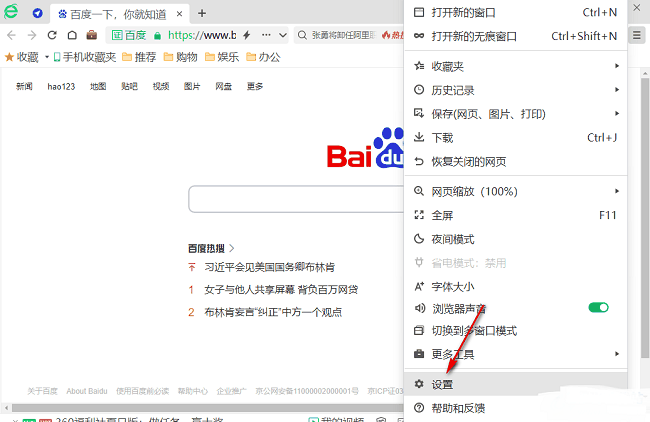Expand the 收藏夹 submenu
The width and height of the screenshot is (650, 422).
click(x=515, y=66)
